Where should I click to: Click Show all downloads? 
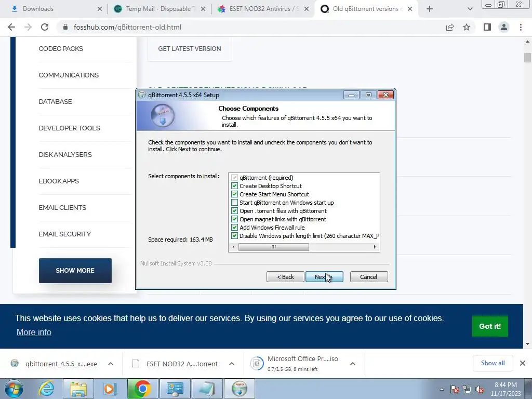(x=493, y=363)
